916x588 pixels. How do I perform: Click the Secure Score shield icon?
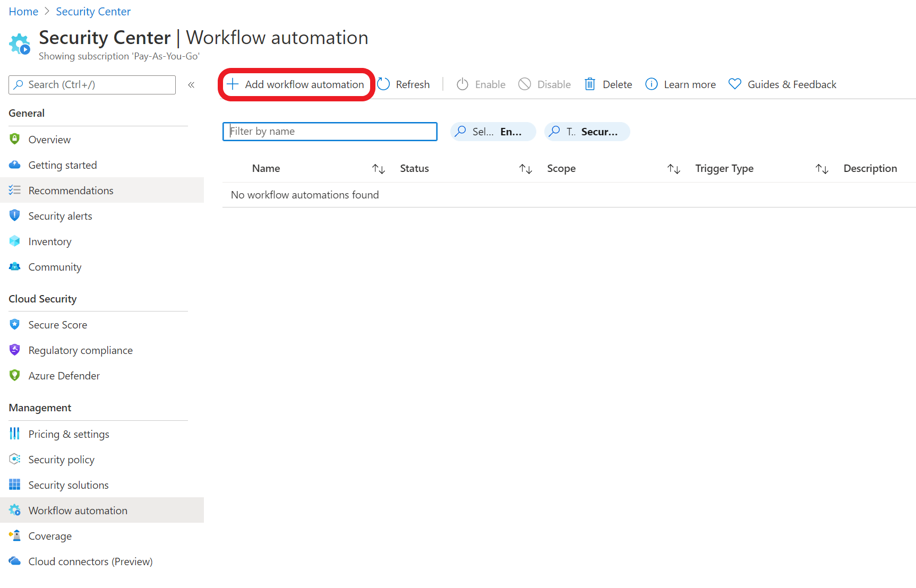tap(15, 324)
